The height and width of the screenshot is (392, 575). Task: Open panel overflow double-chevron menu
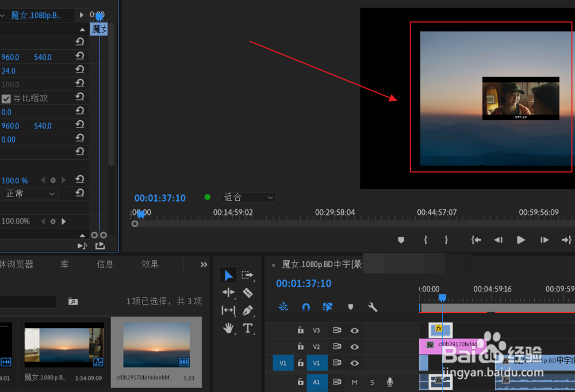click(204, 264)
